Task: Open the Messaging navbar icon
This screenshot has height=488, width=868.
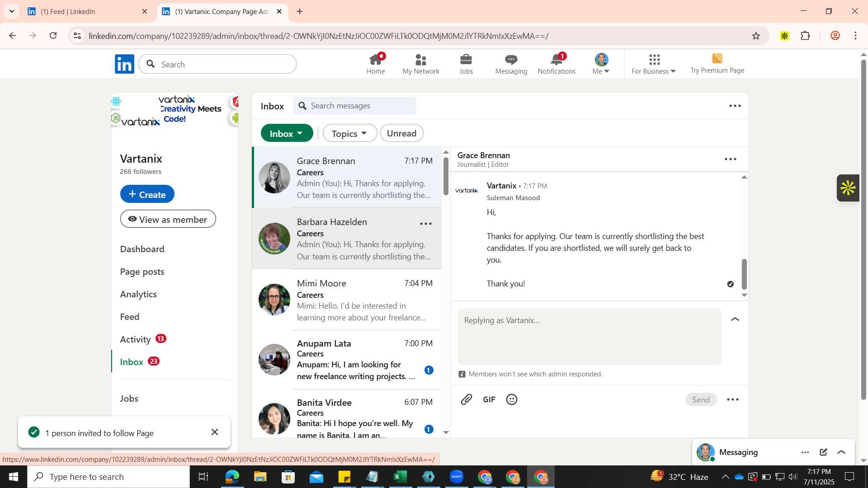Action: [511, 64]
